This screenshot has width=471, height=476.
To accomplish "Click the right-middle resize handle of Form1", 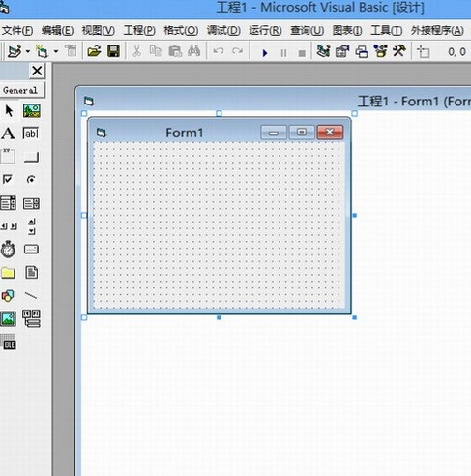I will point(355,215).
